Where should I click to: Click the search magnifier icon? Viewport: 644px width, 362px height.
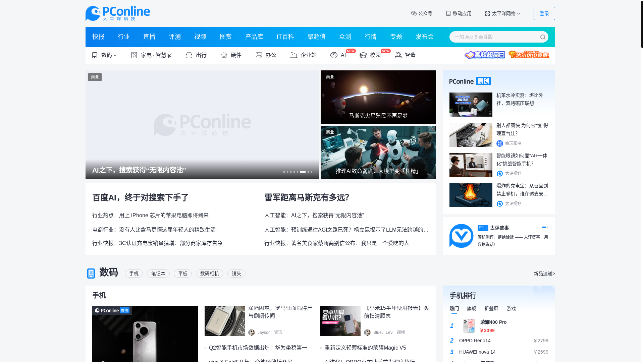(x=543, y=37)
